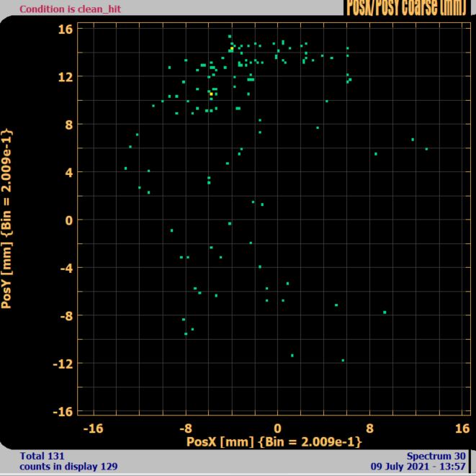
Task: Click the X-axis tick label '8'
Action: point(369,428)
